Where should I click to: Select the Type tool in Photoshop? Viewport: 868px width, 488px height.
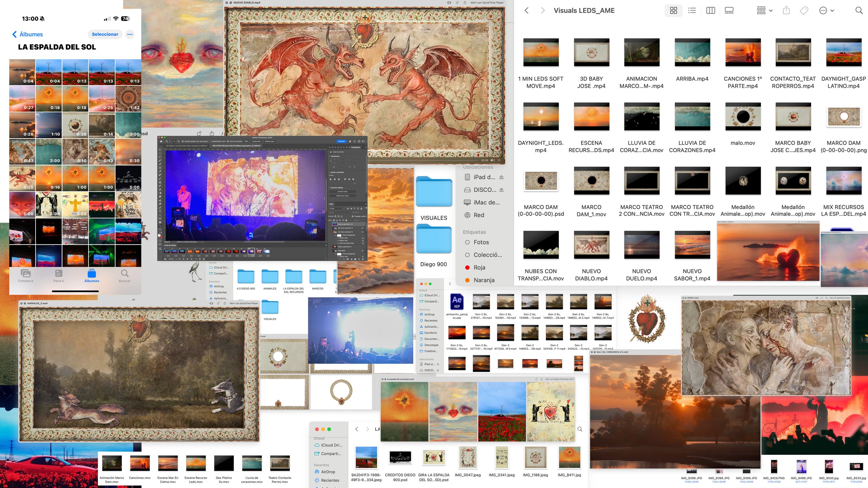160,211
